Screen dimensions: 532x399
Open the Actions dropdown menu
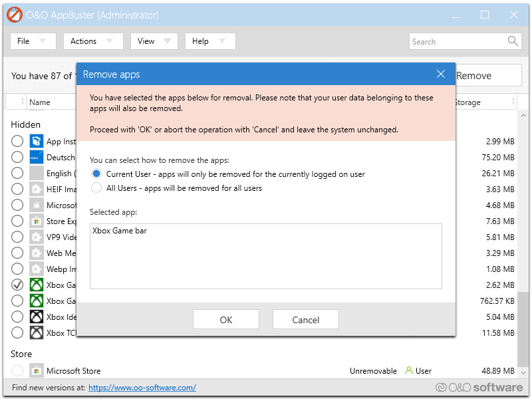93,41
